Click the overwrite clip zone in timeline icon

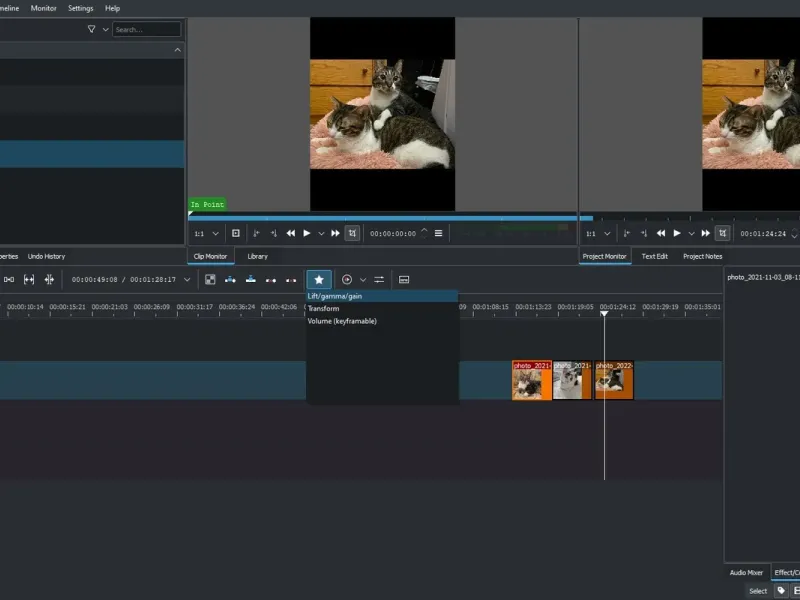[251, 280]
